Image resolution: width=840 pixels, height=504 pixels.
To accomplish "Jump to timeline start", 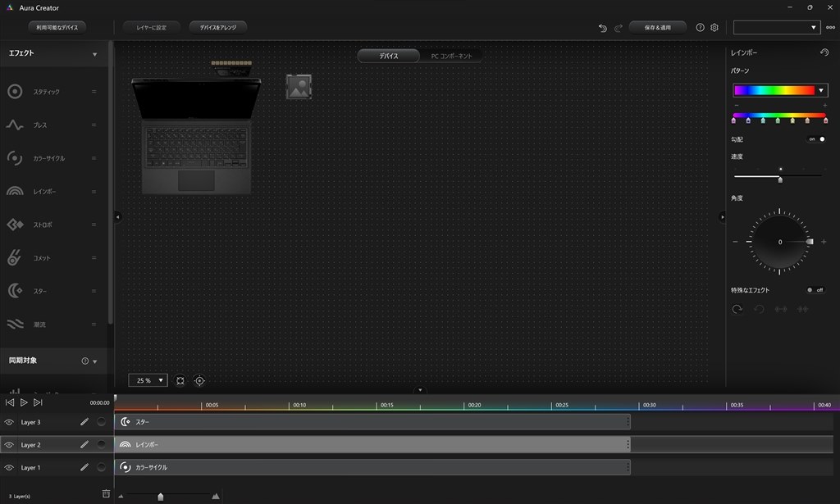I will 10,402.
